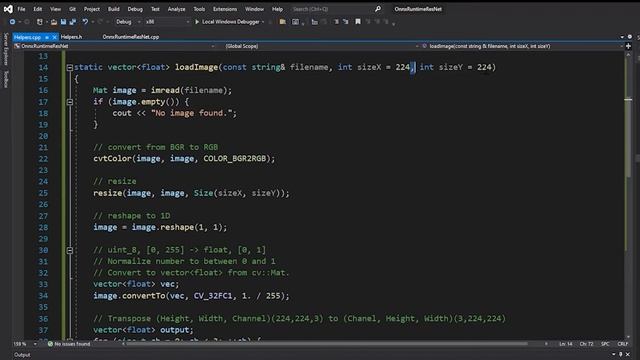Open the Git menu

coord(72,9)
